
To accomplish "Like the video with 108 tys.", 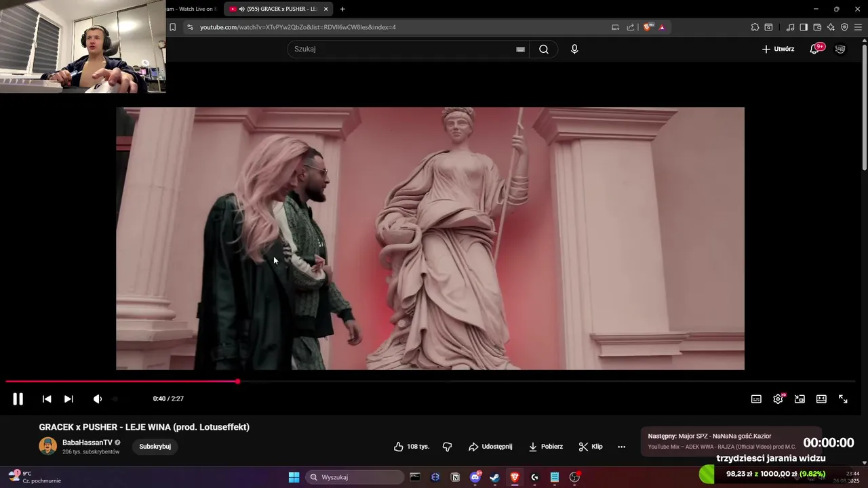I will (x=412, y=447).
